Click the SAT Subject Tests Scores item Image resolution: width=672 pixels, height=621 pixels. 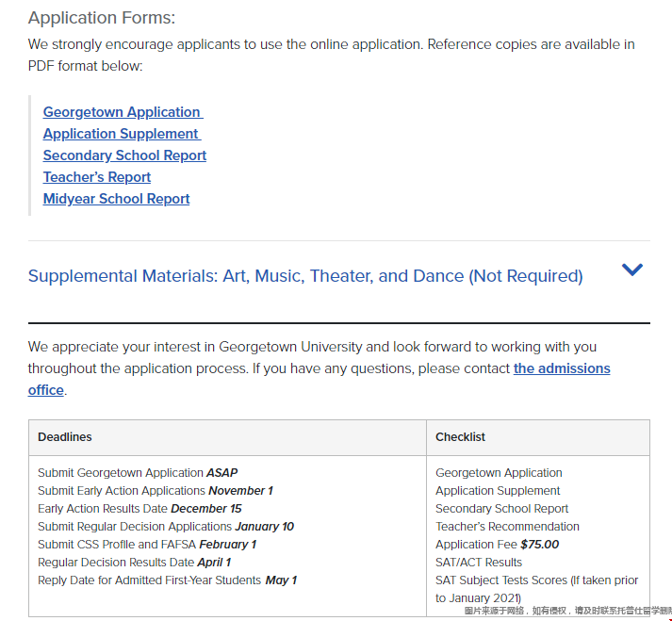click(536, 580)
